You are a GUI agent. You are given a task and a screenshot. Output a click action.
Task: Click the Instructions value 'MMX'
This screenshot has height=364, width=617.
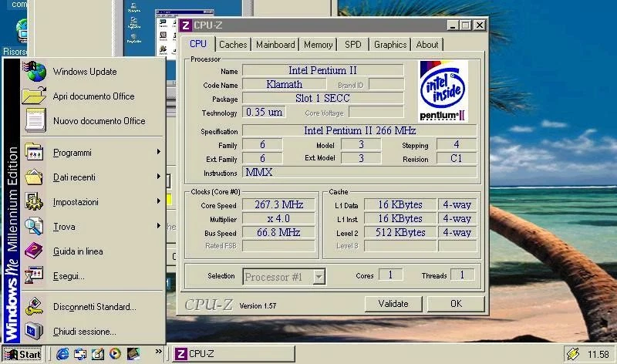click(359, 172)
